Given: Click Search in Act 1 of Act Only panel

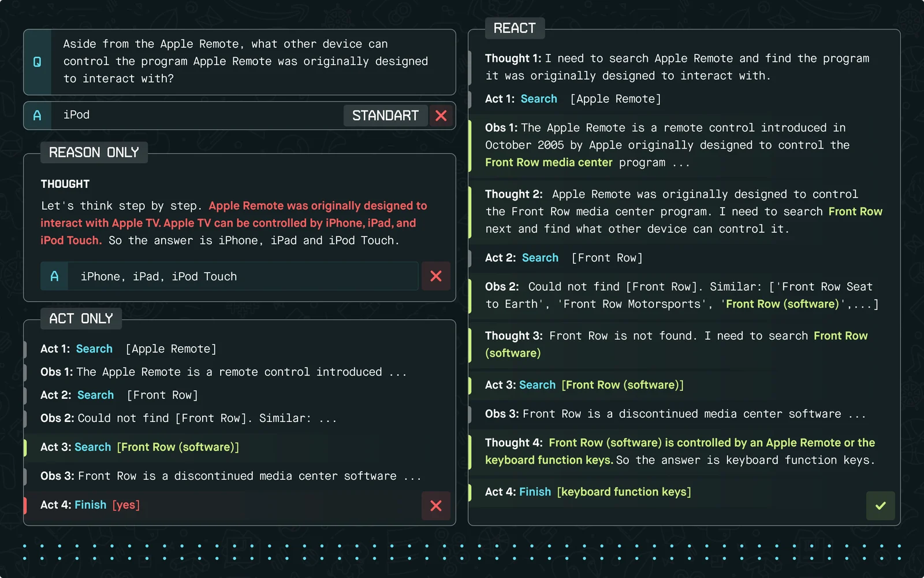Looking at the screenshot, I should coord(94,349).
